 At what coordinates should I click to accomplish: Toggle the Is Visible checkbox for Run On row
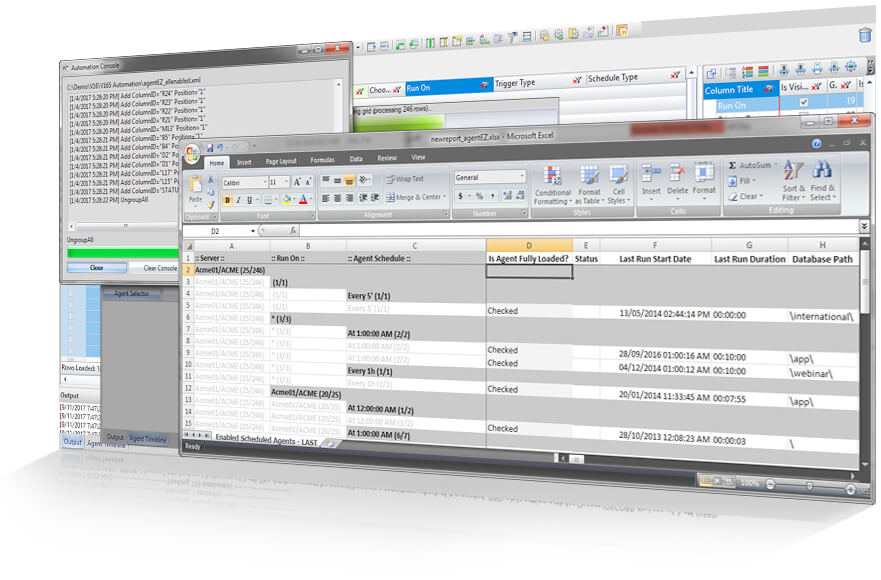tap(803, 102)
